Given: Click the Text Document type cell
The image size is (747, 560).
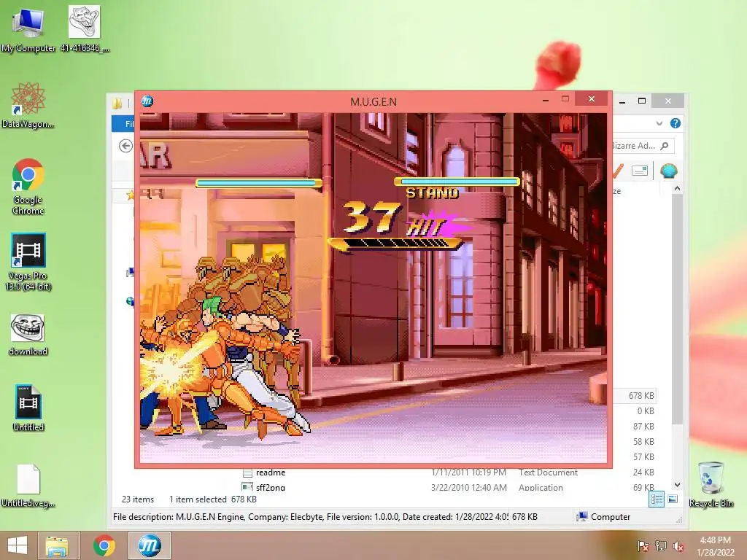Looking at the screenshot, I should [x=548, y=472].
